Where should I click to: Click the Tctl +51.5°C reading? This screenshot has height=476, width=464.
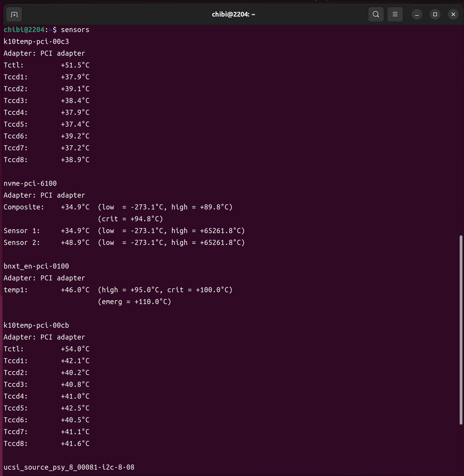pyautogui.click(x=75, y=65)
